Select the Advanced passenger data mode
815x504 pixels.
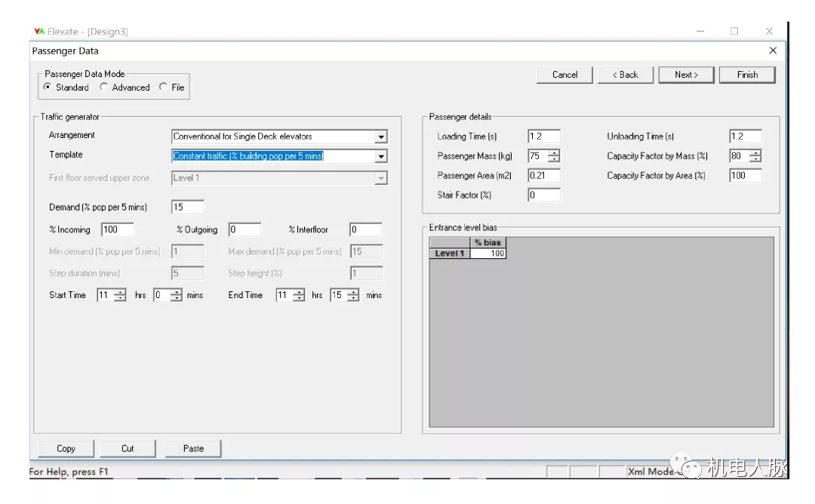click(x=104, y=88)
